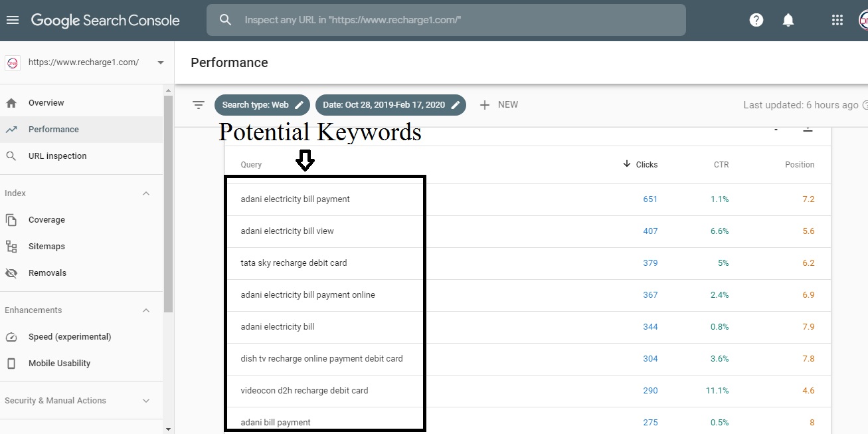The image size is (868, 434).
Task: Click pencil icon on Search type chip
Action: pyautogui.click(x=300, y=105)
